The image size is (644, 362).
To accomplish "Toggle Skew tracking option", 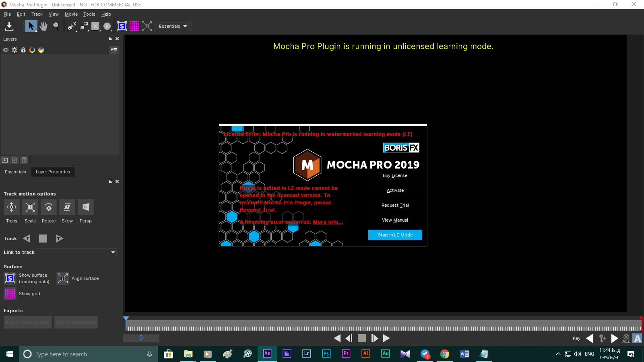I will [x=67, y=207].
